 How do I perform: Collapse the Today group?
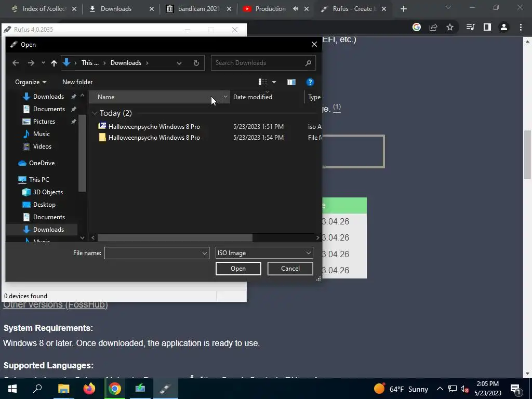pyautogui.click(x=95, y=113)
